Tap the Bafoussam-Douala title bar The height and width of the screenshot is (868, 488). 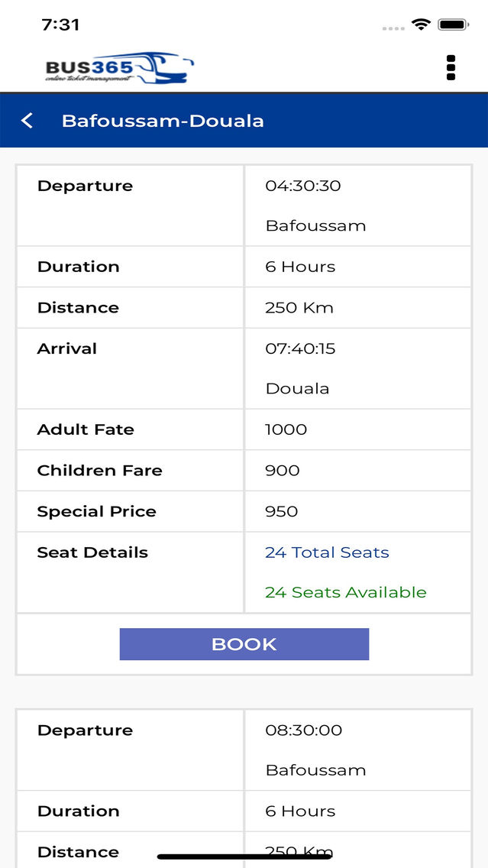pyautogui.click(x=163, y=121)
